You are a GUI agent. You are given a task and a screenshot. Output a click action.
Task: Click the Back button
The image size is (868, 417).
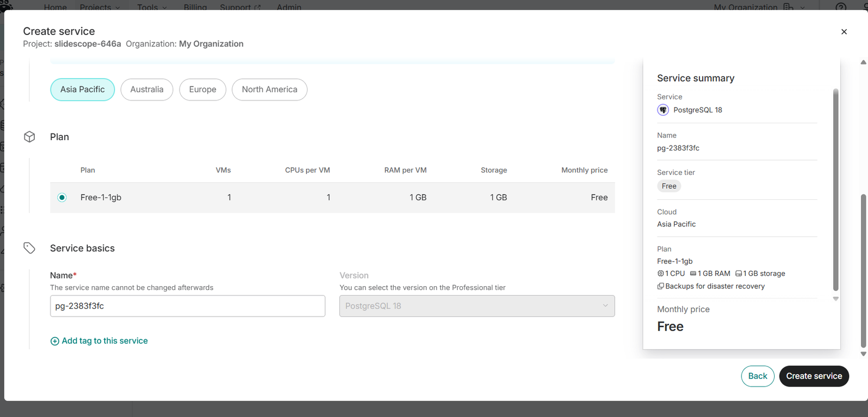click(757, 376)
